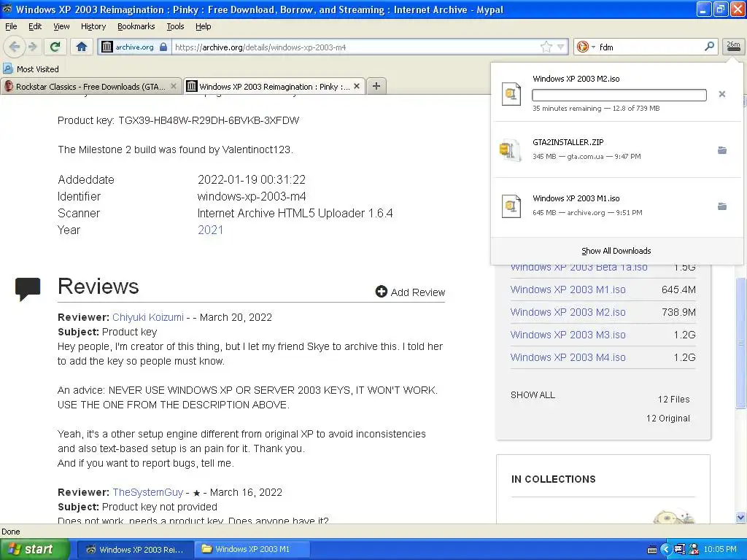Go forward with the Forward arrow button

pos(32,47)
